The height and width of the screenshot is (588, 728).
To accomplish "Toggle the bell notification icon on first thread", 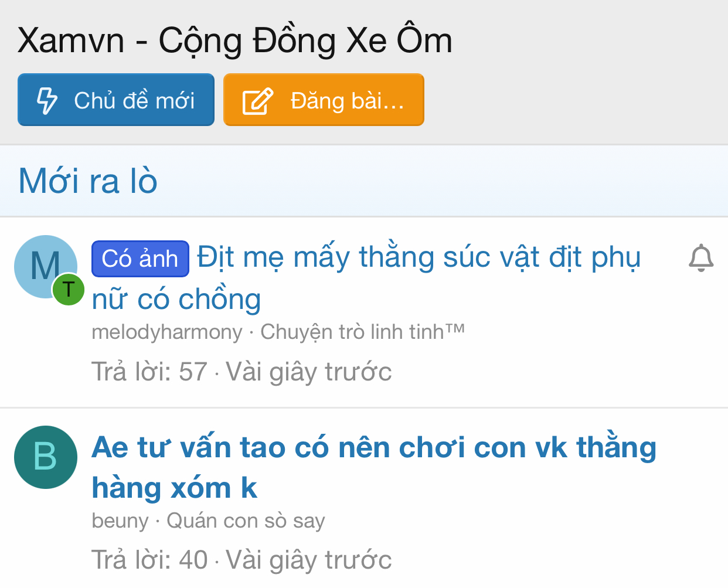I will pyautogui.click(x=701, y=259).
